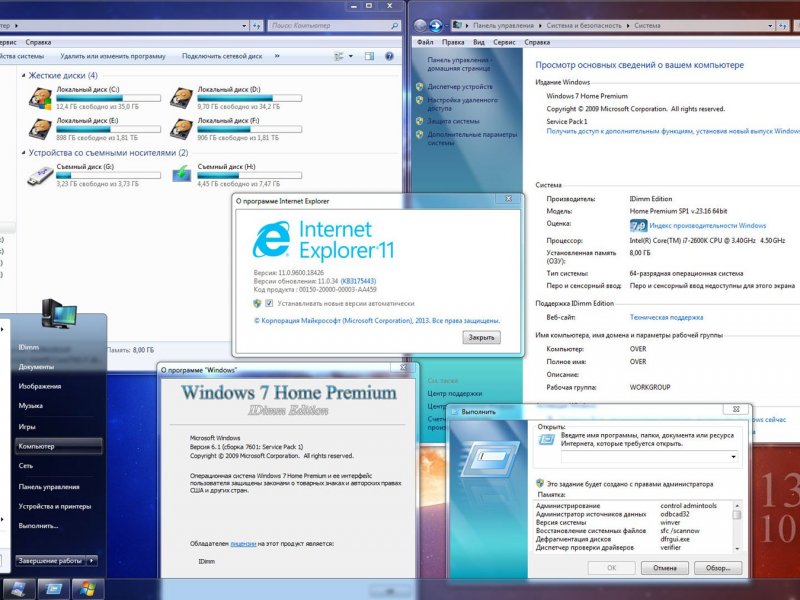
Task: Select the Версия системы row in Run hints
Action: 633,522
